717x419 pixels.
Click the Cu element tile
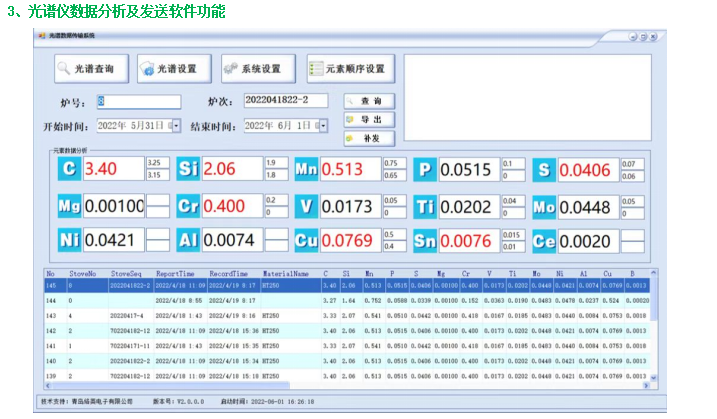coord(305,241)
